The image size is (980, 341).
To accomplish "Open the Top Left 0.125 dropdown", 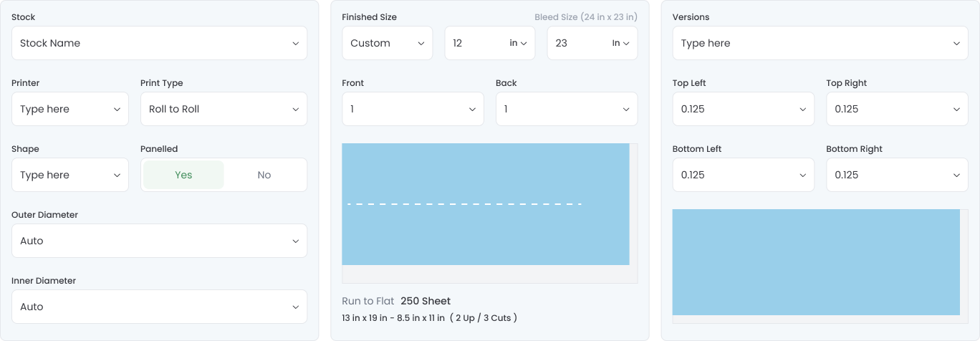I will pyautogui.click(x=743, y=110).
